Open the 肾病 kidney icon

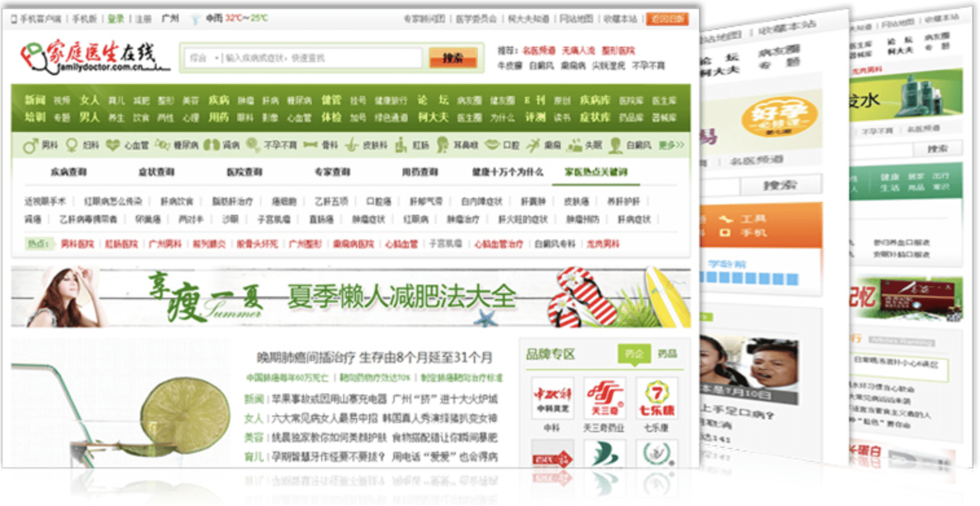[x=212, y=146]
